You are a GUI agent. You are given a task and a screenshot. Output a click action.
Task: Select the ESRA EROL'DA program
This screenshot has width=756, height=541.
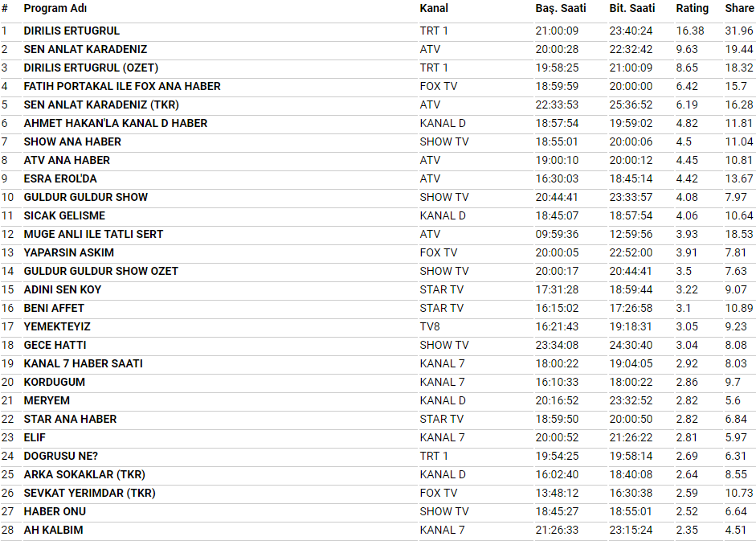click(60, 178)
